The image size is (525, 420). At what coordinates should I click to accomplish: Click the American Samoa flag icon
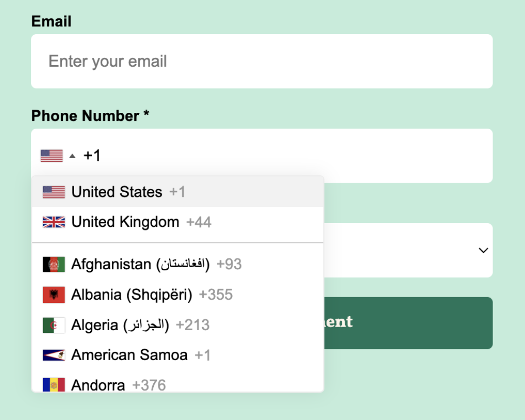tap(54, 355)
